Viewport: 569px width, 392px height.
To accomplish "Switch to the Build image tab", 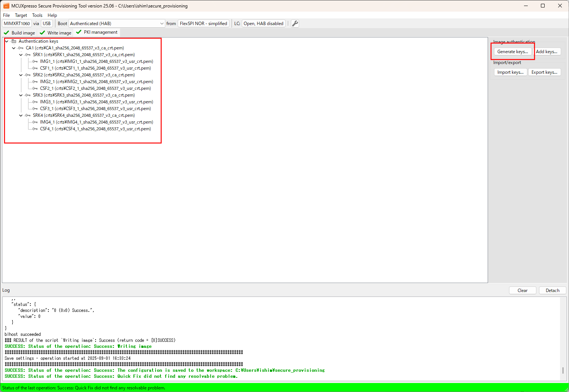I will [19, 33].
